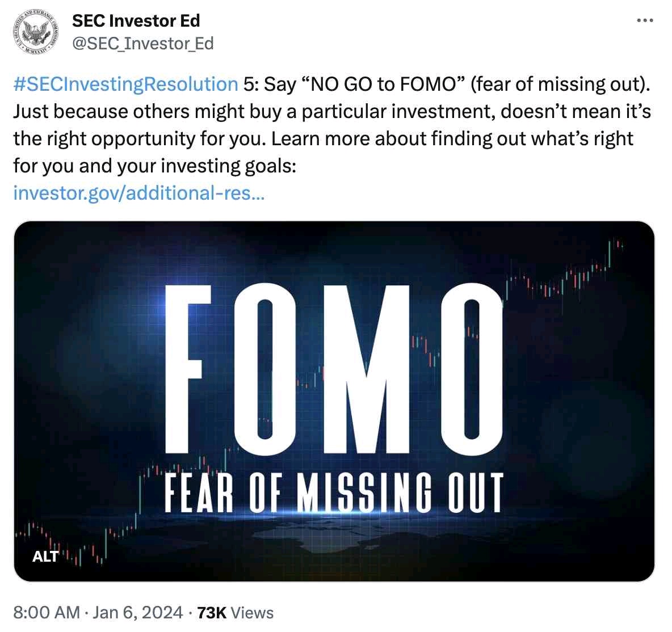Image resolution: width=672 pixels, height=632 pixels.
Task: Open the three-dot more options menu
Action: pyautogui.click(x=645, y=21)
